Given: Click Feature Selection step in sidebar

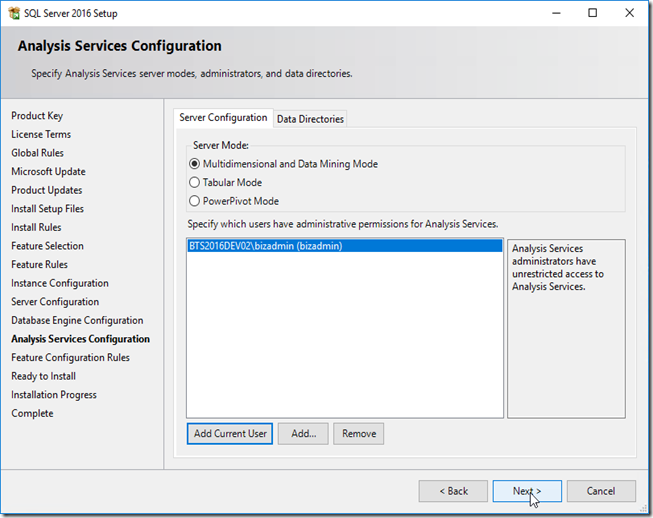Looking at the screenshot, I should (x=47, y=246).
